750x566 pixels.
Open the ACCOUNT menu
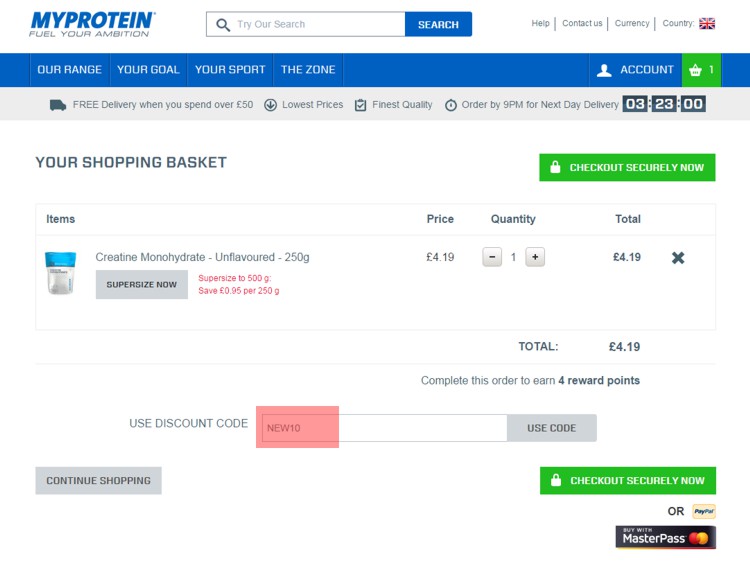[x=635, y=70]
